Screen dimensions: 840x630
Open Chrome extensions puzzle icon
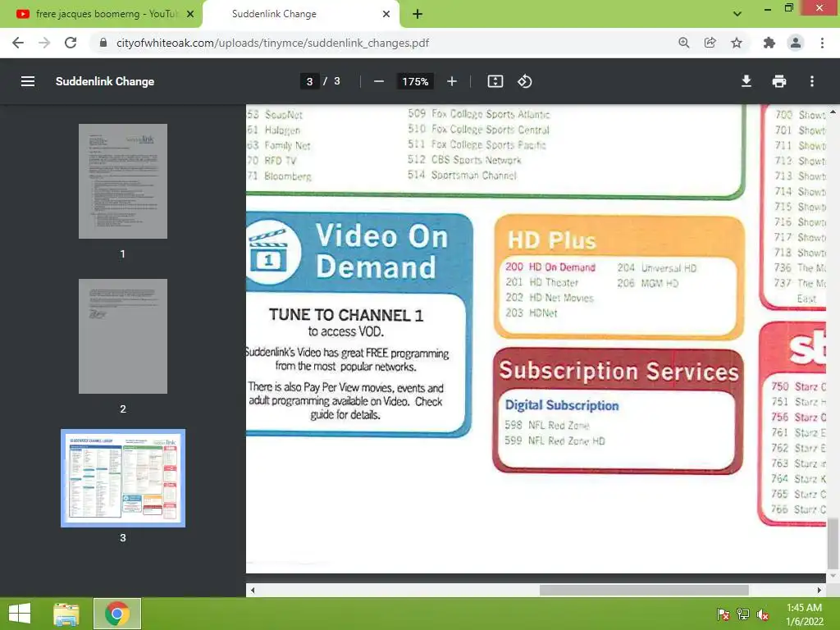tap(769, 43)
